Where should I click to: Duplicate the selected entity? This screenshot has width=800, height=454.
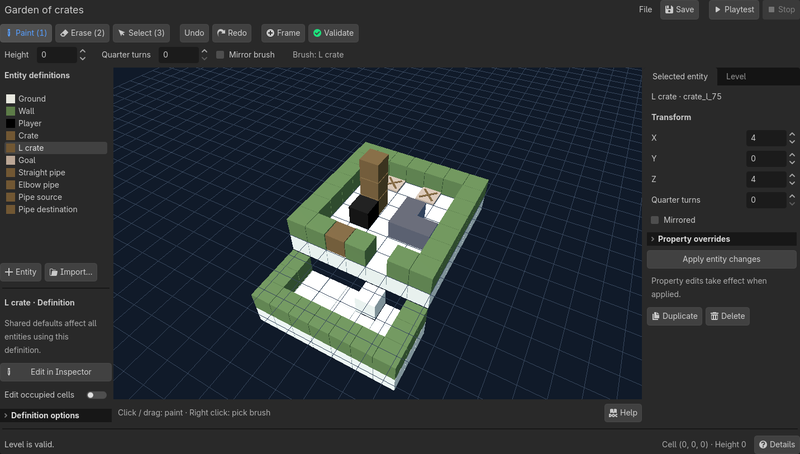coord(674,316)
